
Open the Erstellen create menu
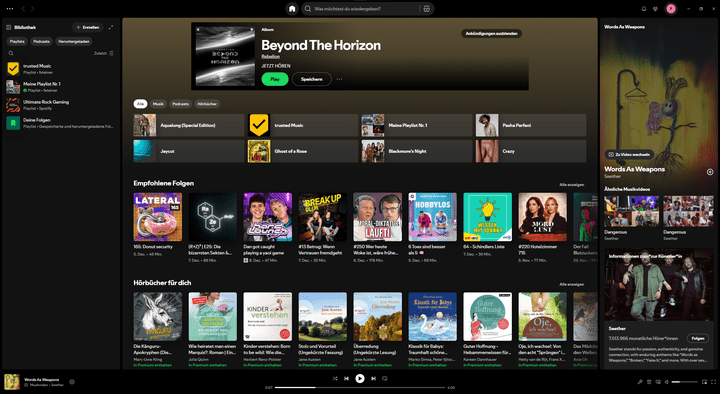[88, 28]
